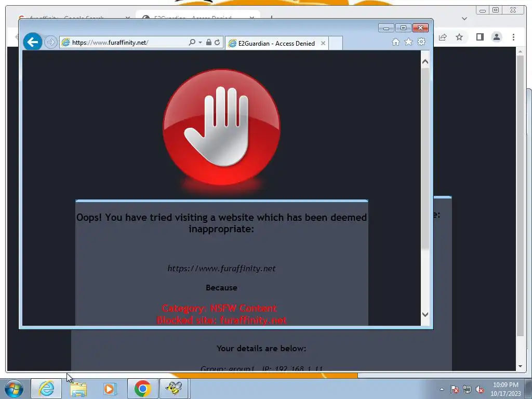Click the IE vertical scrollbar thumb

click(425, 158)
